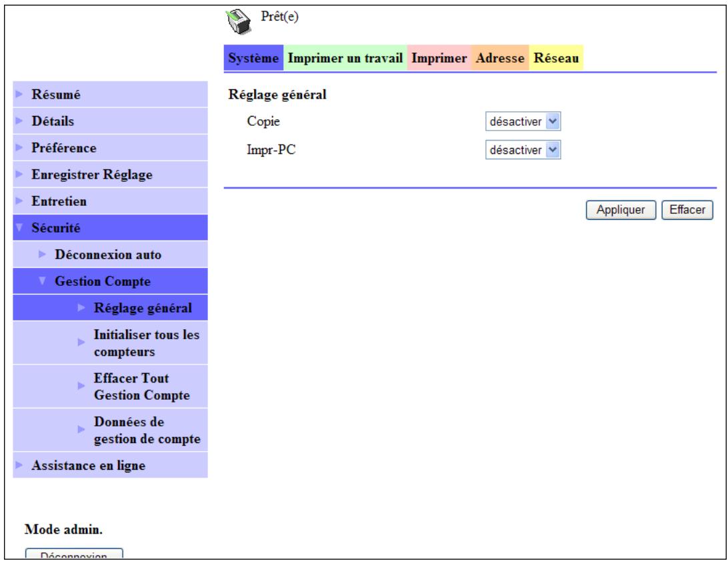
Task: Click the arrow beside Entretien
Action: tap(19, 201)
